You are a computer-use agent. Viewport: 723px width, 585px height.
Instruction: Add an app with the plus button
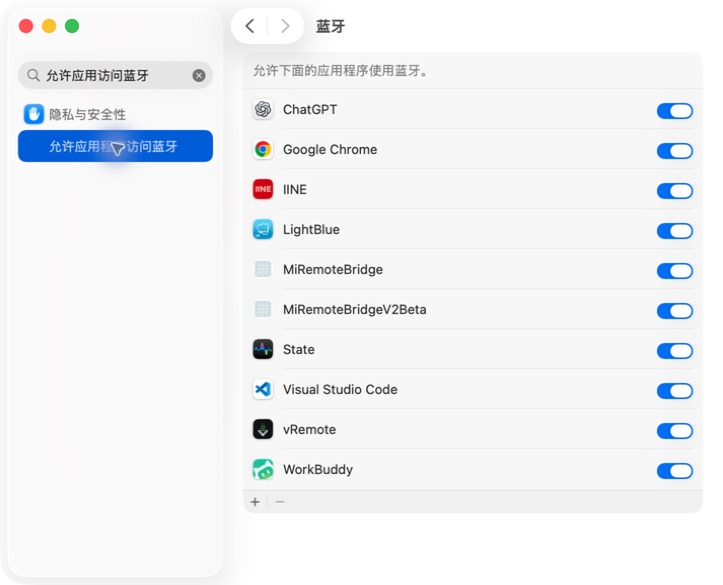[255, 502]
